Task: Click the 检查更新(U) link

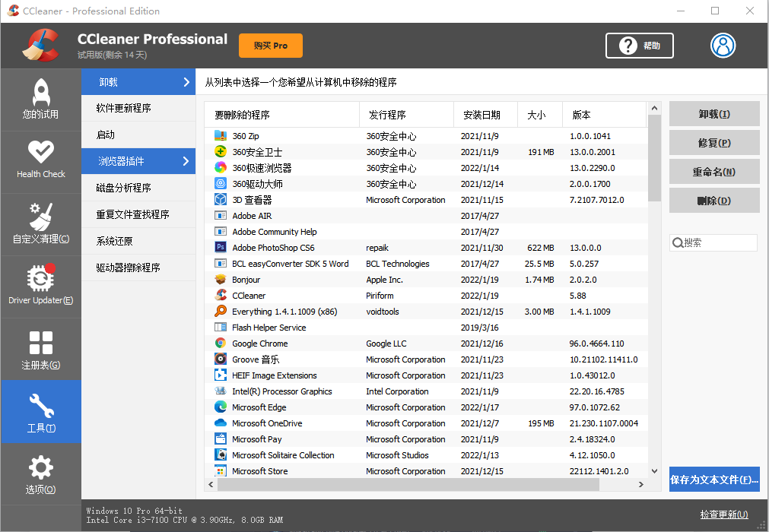Action: (x=724, y=515)
